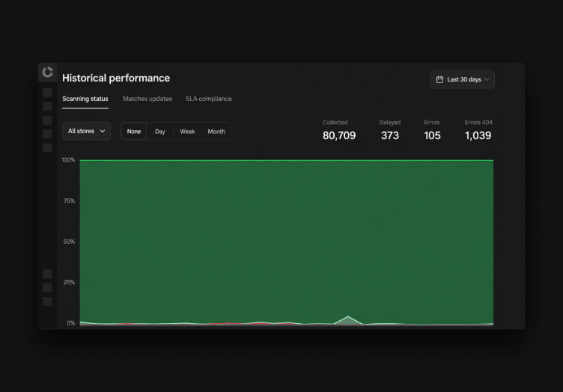Viewport: 563px width, 392px height.
Task: Group chart by Week
Action: point(187,132)
